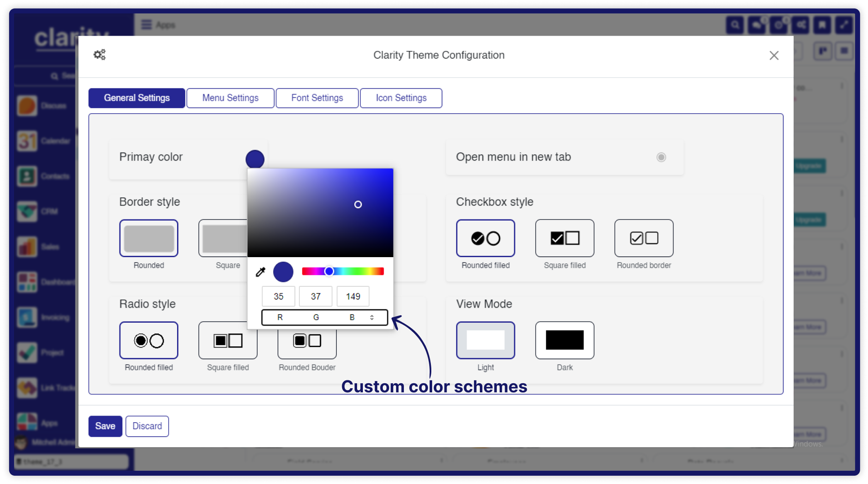Click the share icon in top toolbar
The height and width of the screenshot is (484, 868).
pos(801,25)
